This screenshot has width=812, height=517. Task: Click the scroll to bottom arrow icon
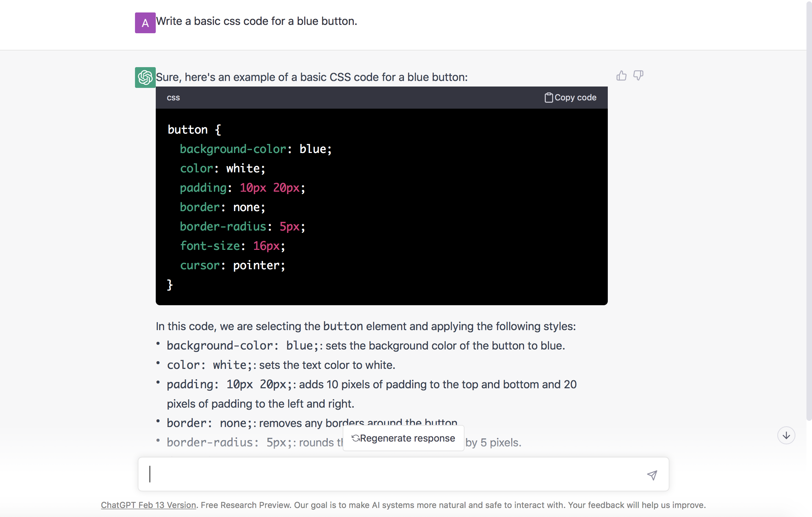click(x=786, y=436)
